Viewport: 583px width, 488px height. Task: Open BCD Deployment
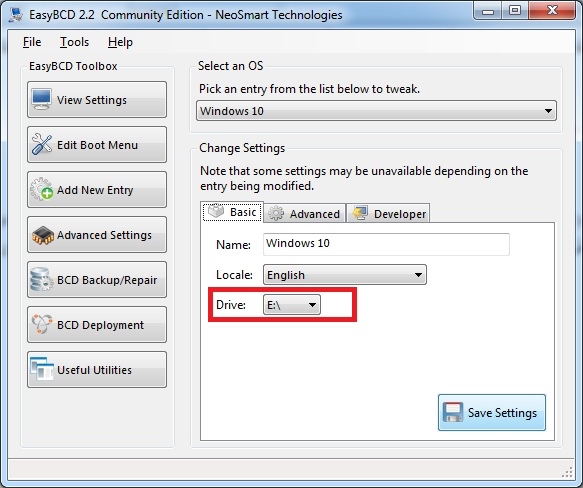pyautogui.click(x=97, y=325)
